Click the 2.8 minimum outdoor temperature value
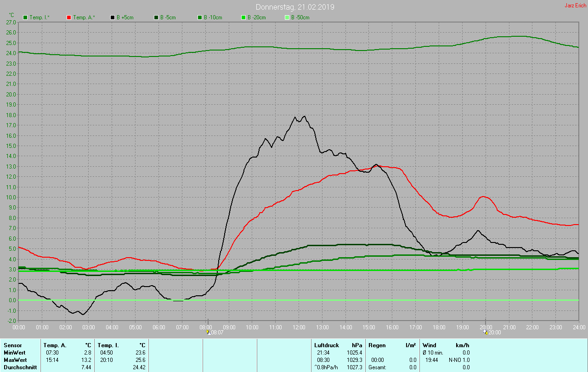This screenshot has height=372, width=588. 87,352
